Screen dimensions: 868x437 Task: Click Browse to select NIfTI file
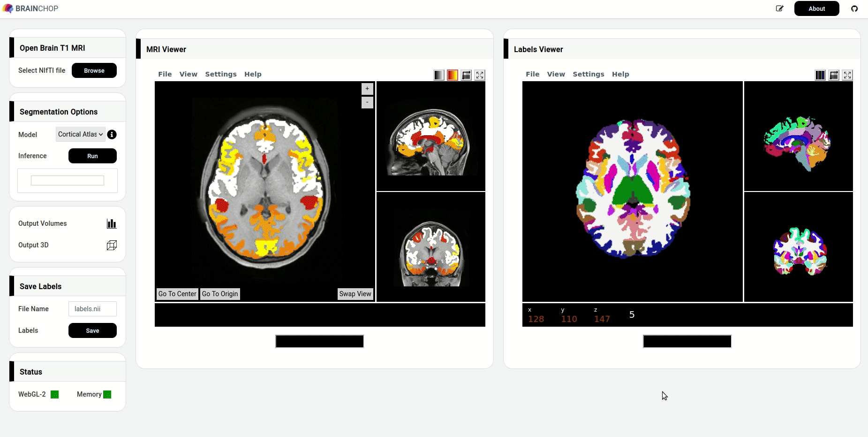pos(94,70)
